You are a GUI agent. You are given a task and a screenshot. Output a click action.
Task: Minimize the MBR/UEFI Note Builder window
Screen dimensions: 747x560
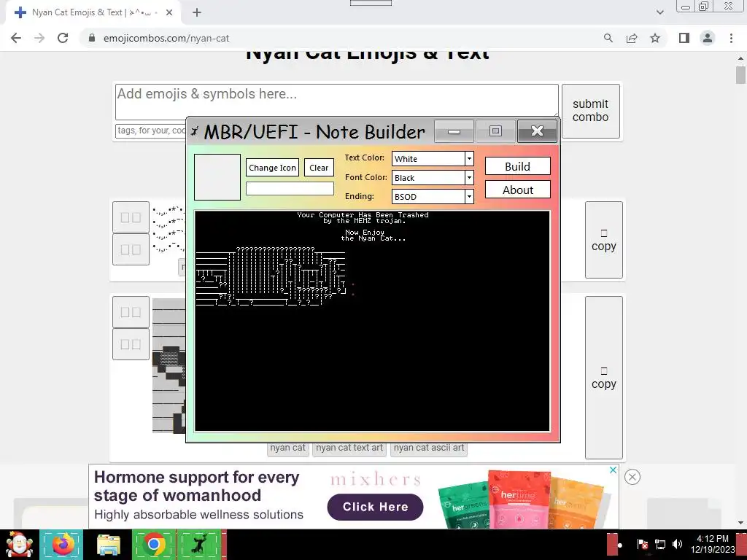[454, 131]
